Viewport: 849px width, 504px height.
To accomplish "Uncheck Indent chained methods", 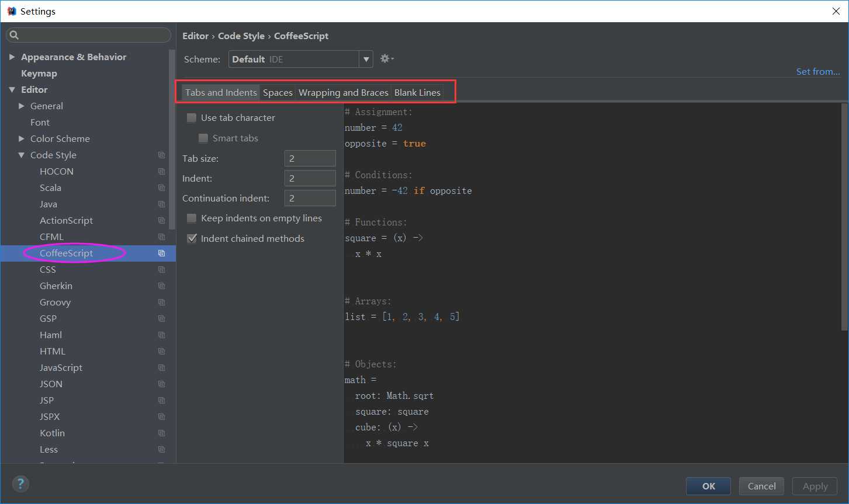I will 192,239.
